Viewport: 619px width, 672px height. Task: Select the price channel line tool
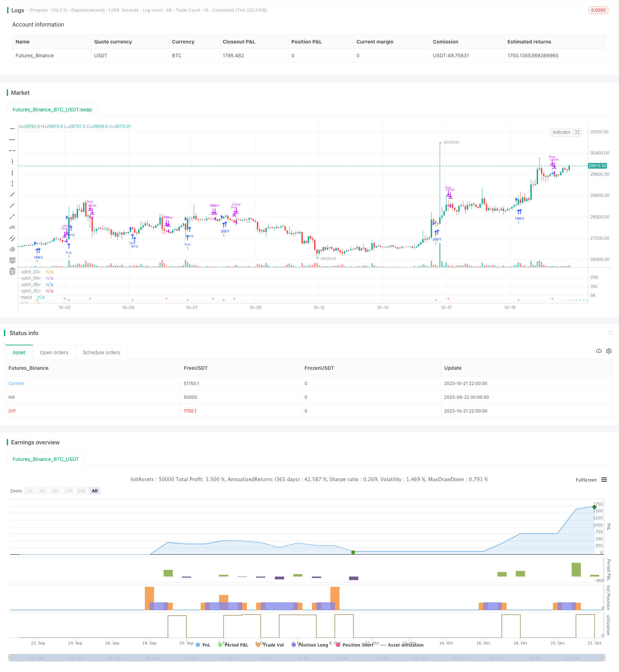[12, 238]
